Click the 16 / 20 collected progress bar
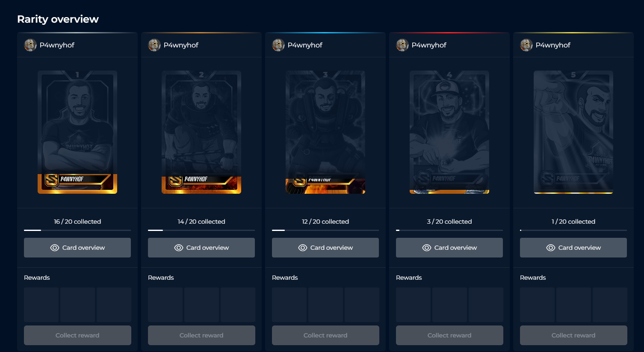 click(x=77, y=230)
